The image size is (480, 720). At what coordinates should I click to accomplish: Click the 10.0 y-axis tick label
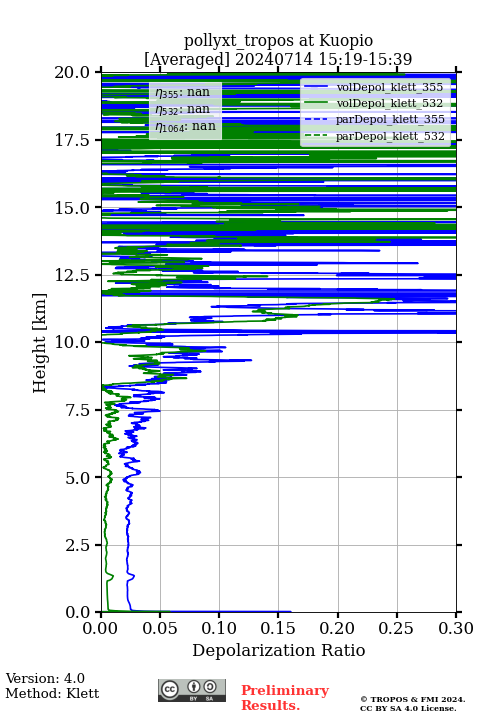click(x=72, y=343)
